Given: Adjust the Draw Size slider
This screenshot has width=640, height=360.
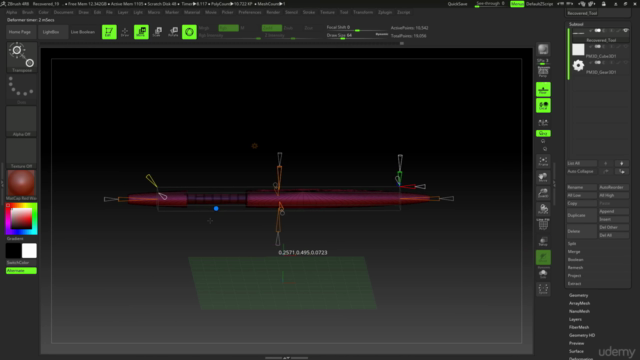Looking at the screenshot, I should coord(358,36).
